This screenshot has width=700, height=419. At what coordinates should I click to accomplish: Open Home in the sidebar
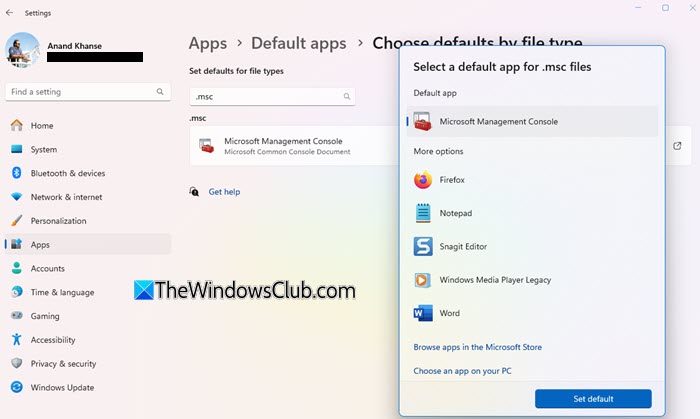[88, 125]
